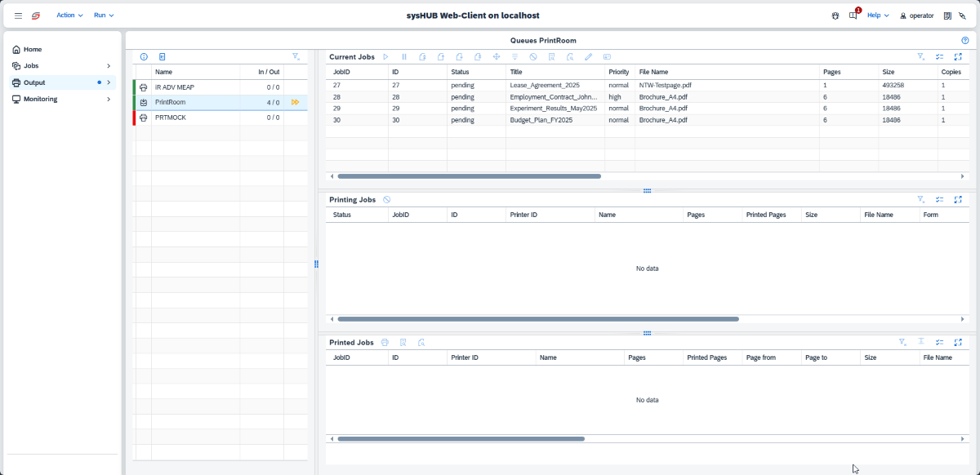980x475 pixels.
Task: Click the sysHUB logo icon
Action: (36, 16)
